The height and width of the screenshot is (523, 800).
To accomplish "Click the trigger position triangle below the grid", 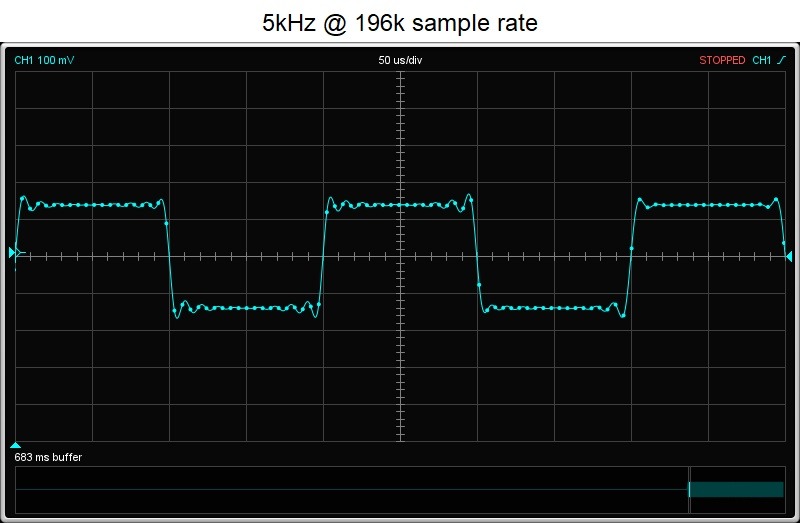I will (15, 445).
